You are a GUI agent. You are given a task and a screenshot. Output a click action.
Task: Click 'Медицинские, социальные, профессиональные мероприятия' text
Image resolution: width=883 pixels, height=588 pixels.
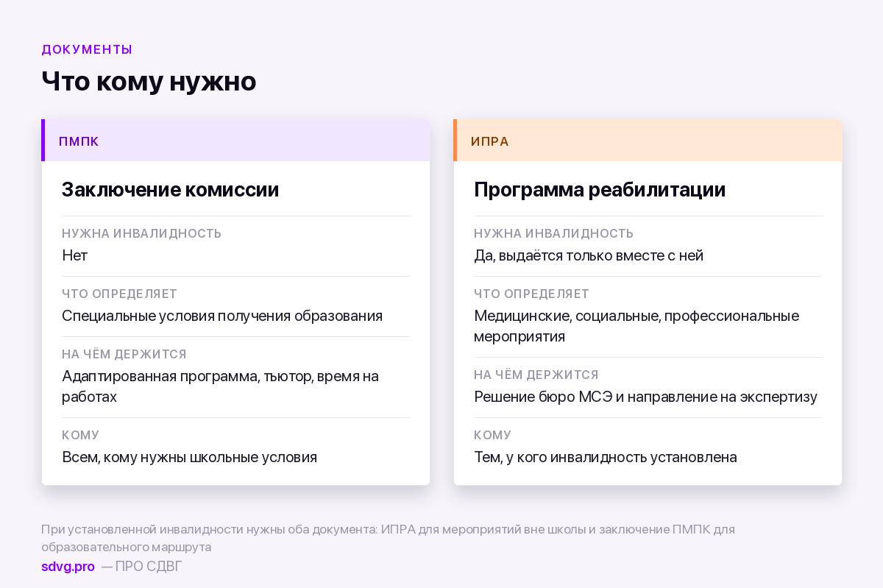[636, 326]
